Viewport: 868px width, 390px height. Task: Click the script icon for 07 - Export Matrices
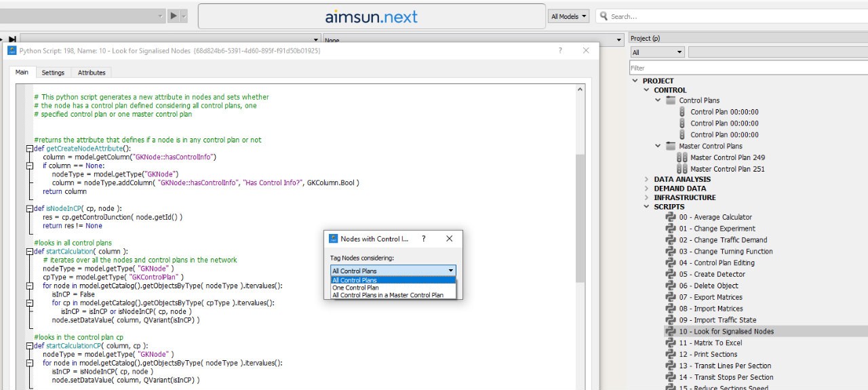(x=671, y=297)
